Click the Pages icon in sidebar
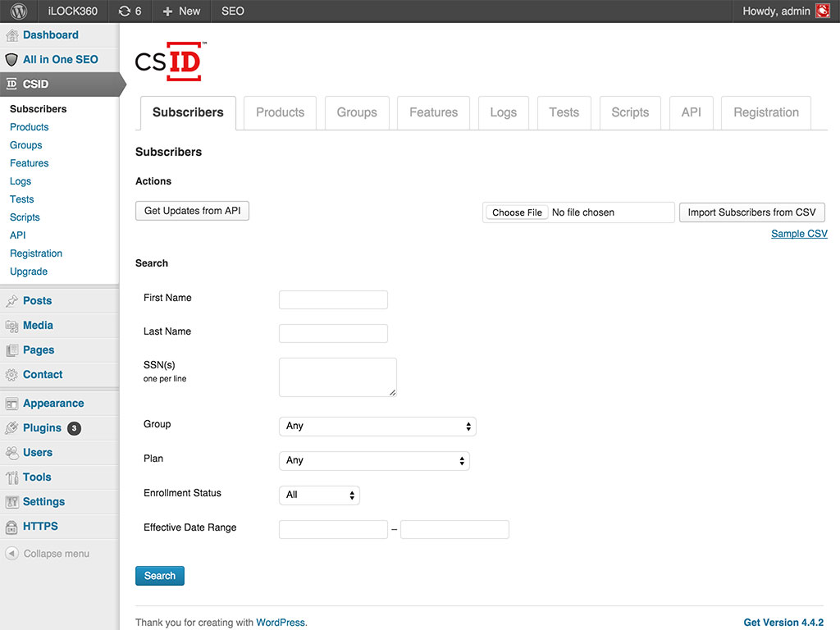This screenshot has height=630, width=840. pos(11,350)
